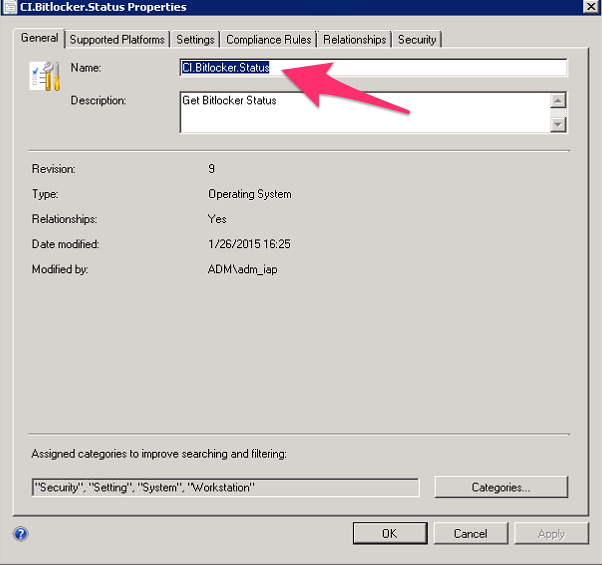Click the Name: label

click(86, 68)
